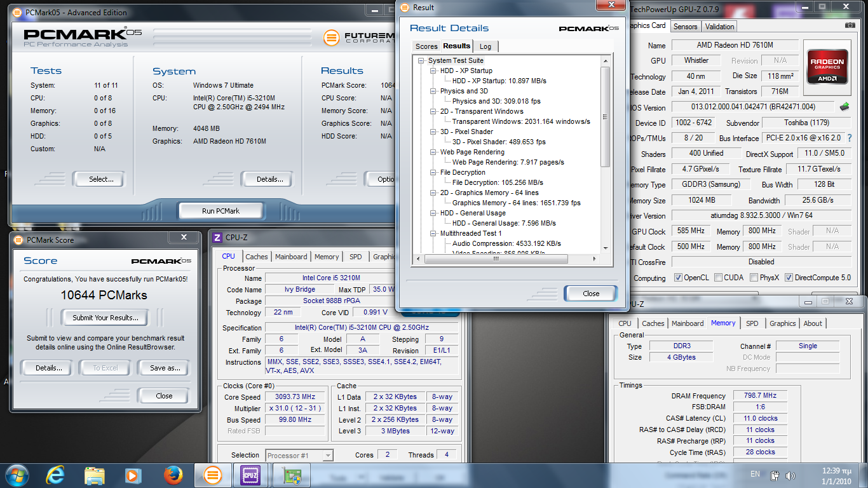Switch to the Scores tab in Result

point(426,46)
